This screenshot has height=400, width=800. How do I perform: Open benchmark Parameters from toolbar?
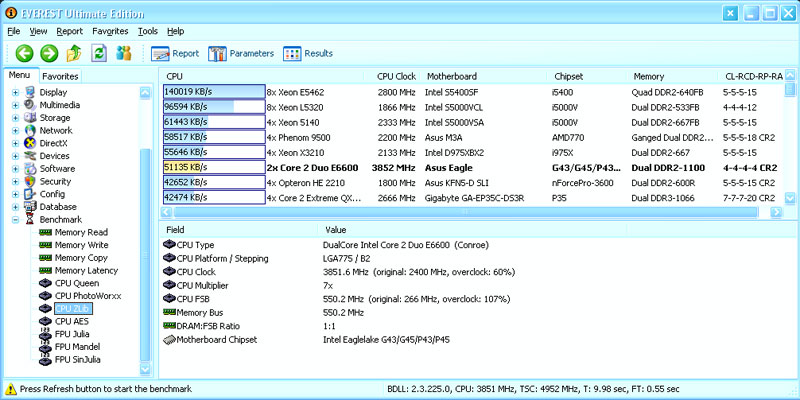(x=241, y=54)
